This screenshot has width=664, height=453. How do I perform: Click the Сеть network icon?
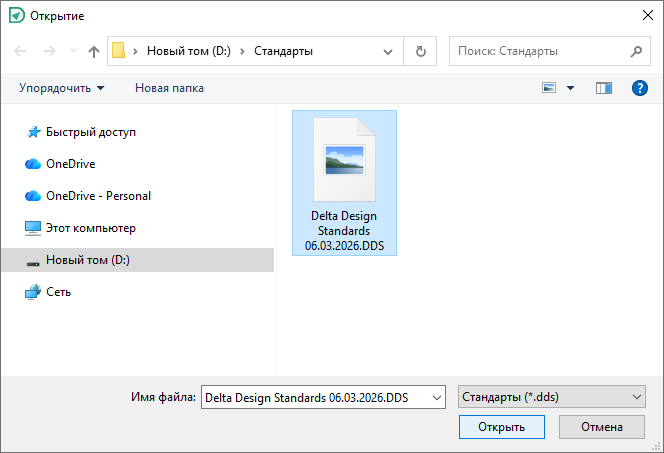pyautogui.click(x=33, y=292)
